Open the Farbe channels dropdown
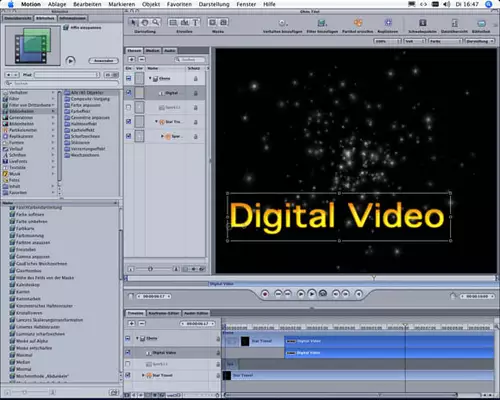This screenshot has height=400, width=500. (x=446, y=41)
